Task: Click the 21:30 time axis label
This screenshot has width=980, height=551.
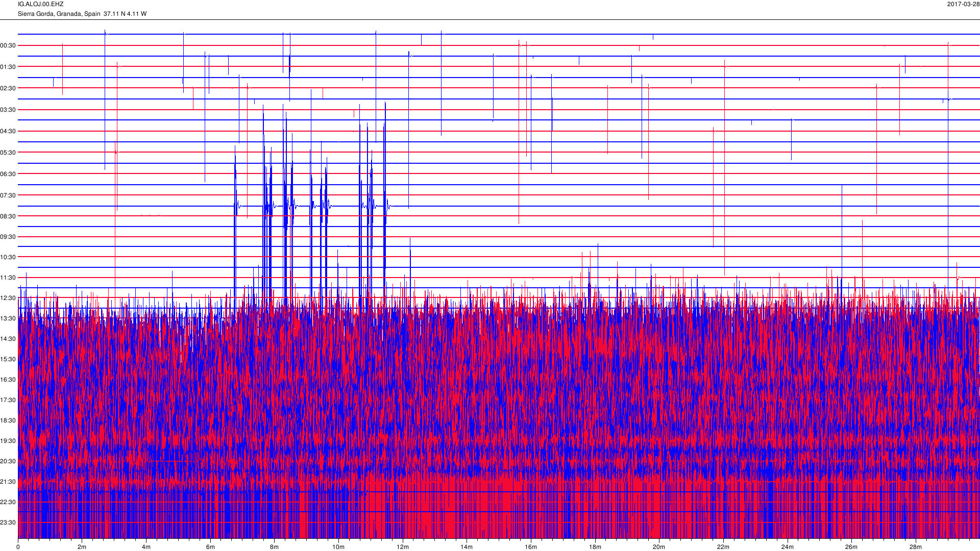Action: [8, 482]
